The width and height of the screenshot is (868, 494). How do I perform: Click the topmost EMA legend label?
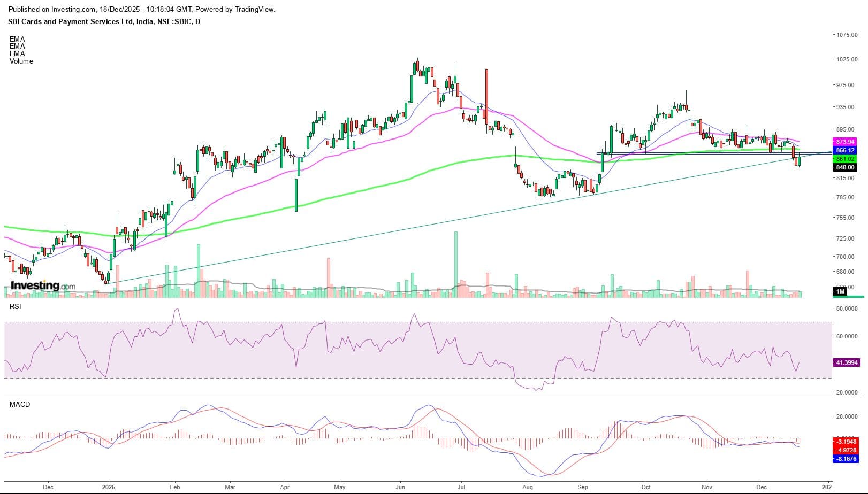point(17,39)
